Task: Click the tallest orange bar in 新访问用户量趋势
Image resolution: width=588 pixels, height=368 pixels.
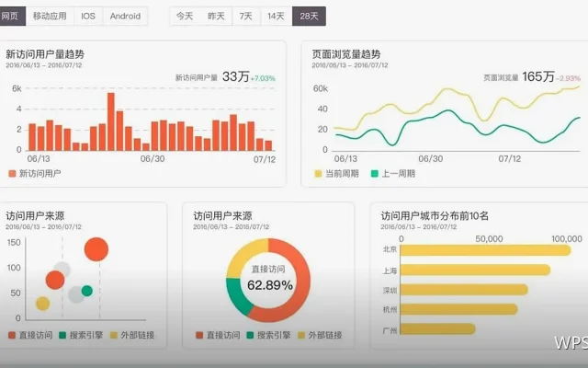Action: coord(111,121)
